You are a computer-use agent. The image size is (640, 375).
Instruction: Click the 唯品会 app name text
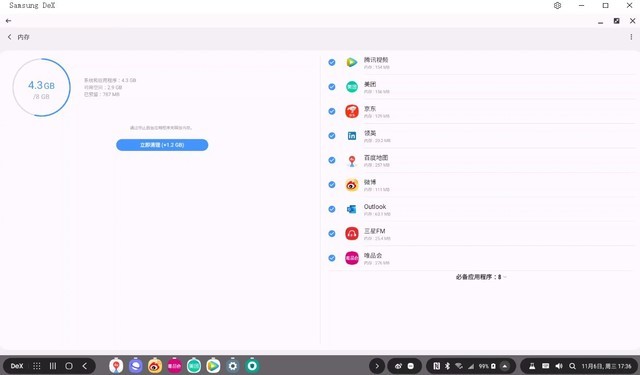pyautogui.click(x=373, y=255)
